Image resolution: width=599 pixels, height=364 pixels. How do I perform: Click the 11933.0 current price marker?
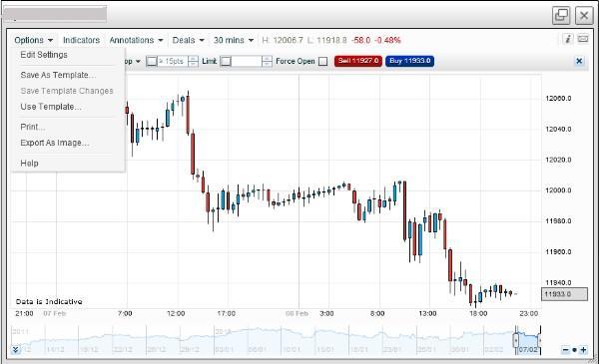564,294
